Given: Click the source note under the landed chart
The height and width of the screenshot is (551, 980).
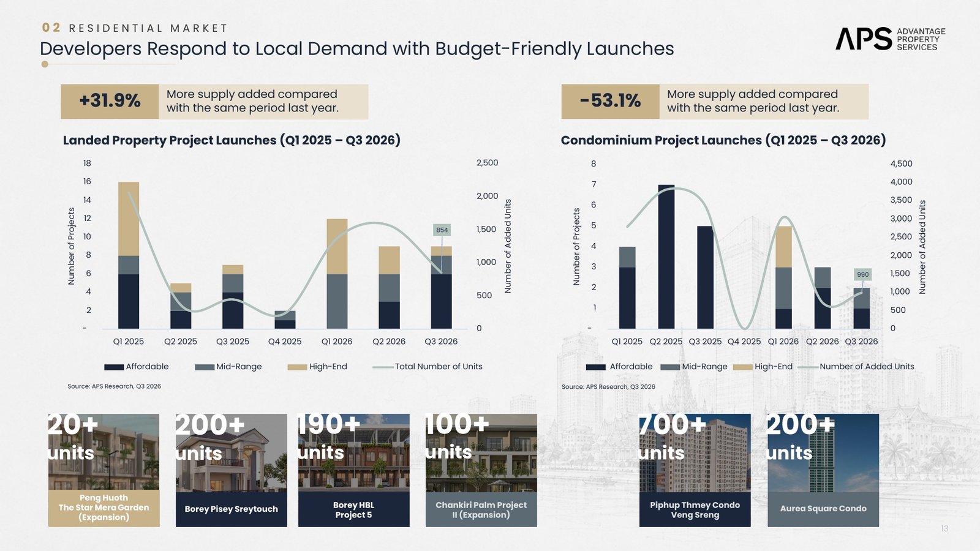Looking at the screenshot, I should point(114,386).
